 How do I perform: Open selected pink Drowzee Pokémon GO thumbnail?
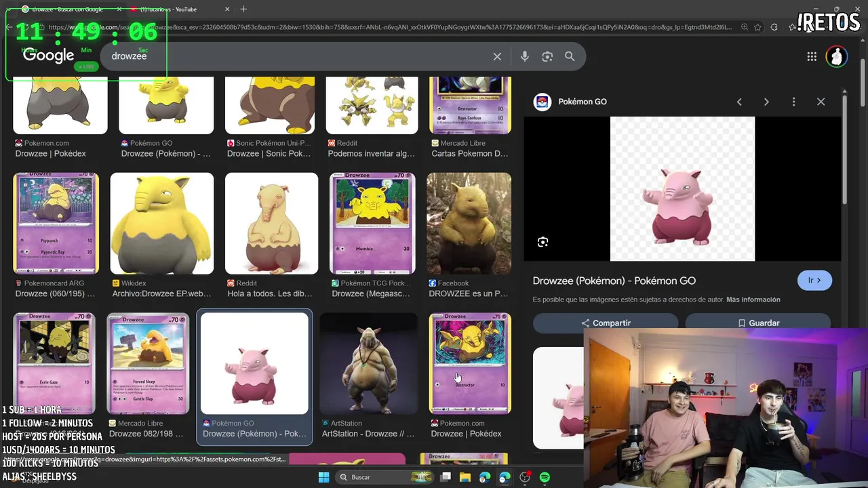254,363
